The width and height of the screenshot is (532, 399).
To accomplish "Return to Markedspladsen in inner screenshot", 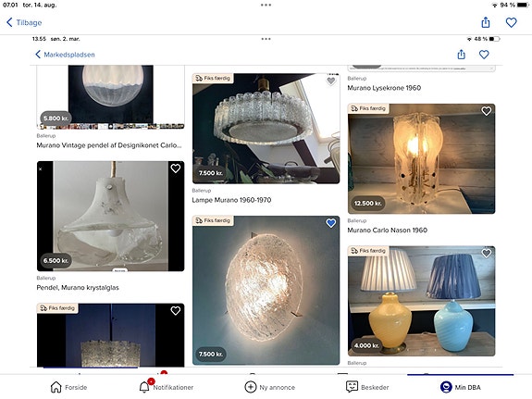I will pos(65,55).
